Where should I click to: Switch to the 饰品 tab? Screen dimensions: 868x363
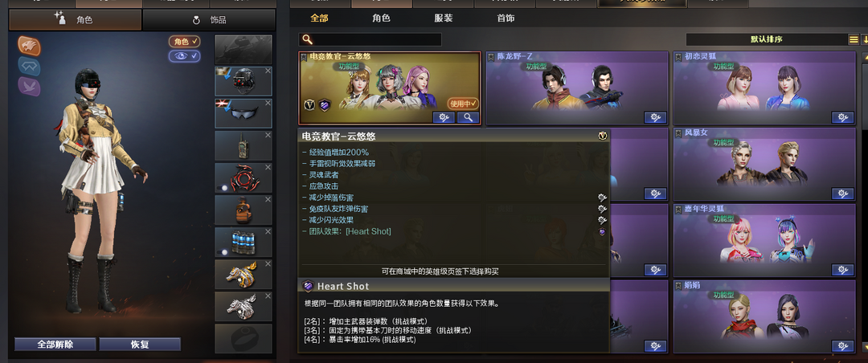click(209, 20)
